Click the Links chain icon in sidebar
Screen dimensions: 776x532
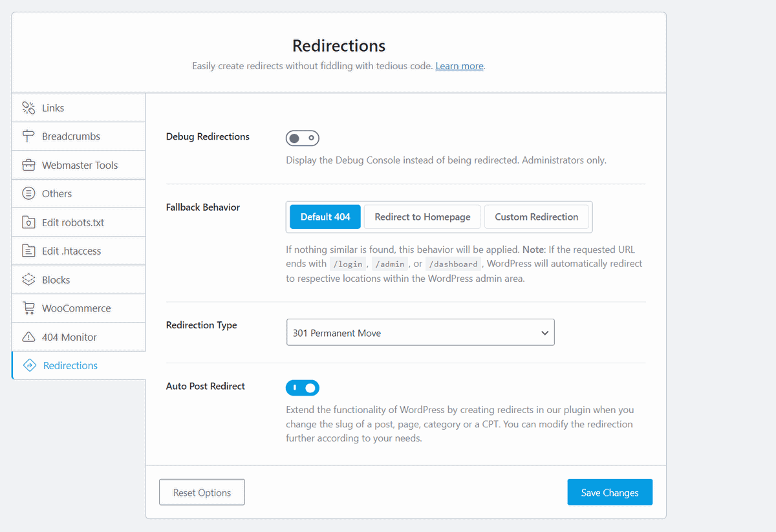coord(28,108)
